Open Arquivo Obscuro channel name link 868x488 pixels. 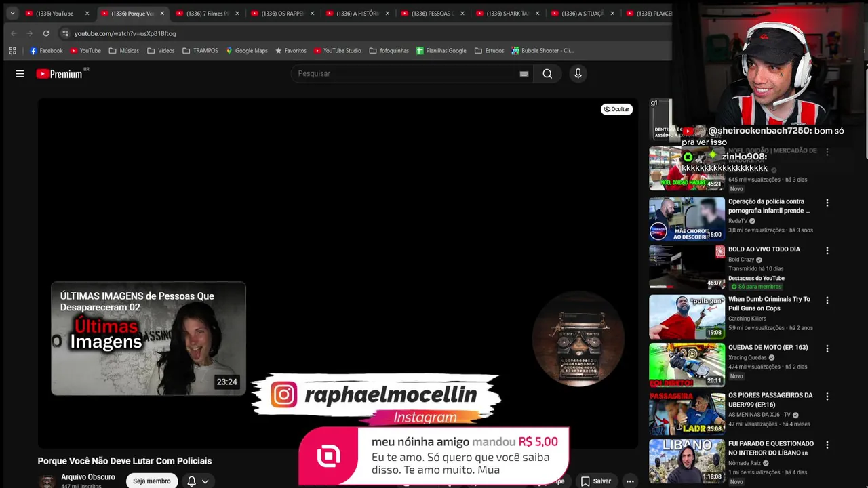click(x=88, y=477)
